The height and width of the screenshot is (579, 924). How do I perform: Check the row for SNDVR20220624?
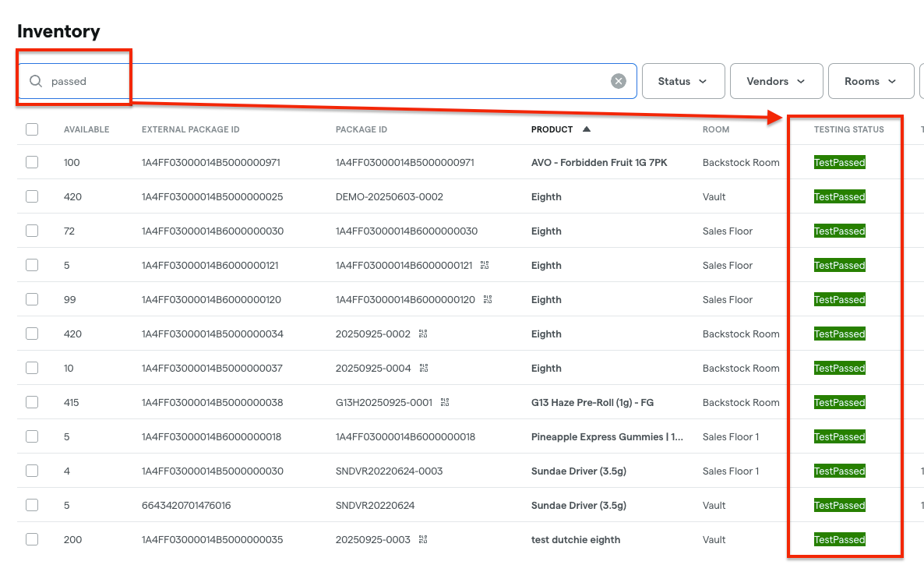click(x=32, y=505)
